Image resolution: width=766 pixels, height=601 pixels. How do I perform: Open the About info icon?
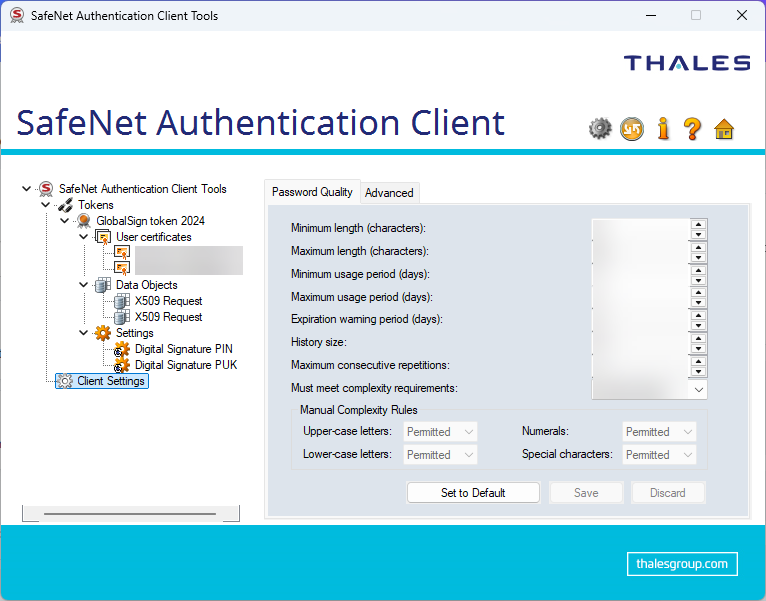click(x=662, y=128)
